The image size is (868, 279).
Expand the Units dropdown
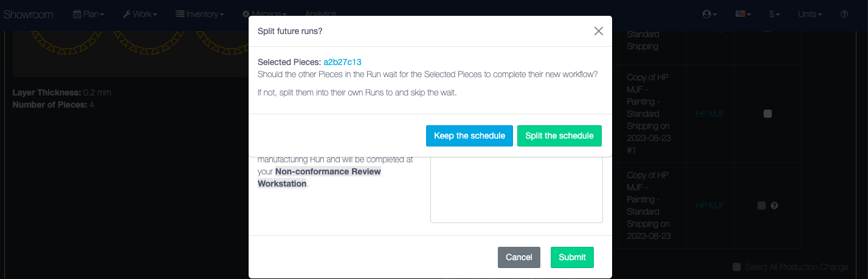[810, 14]
